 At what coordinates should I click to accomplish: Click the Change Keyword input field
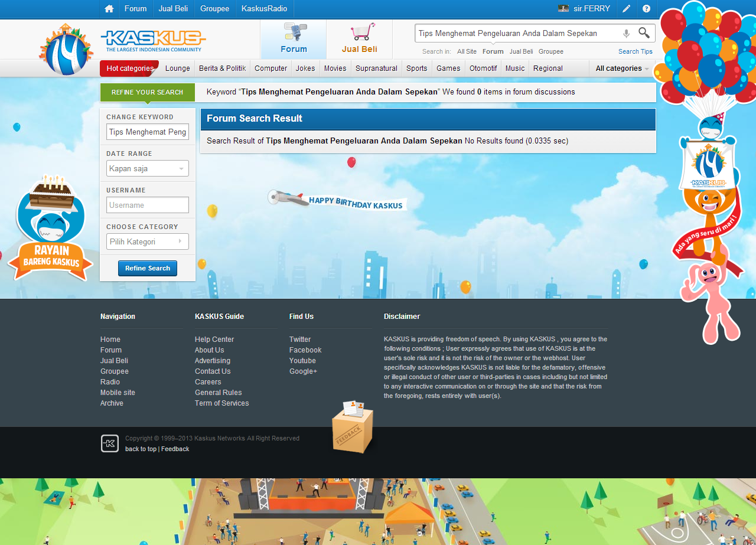point(148,132)
